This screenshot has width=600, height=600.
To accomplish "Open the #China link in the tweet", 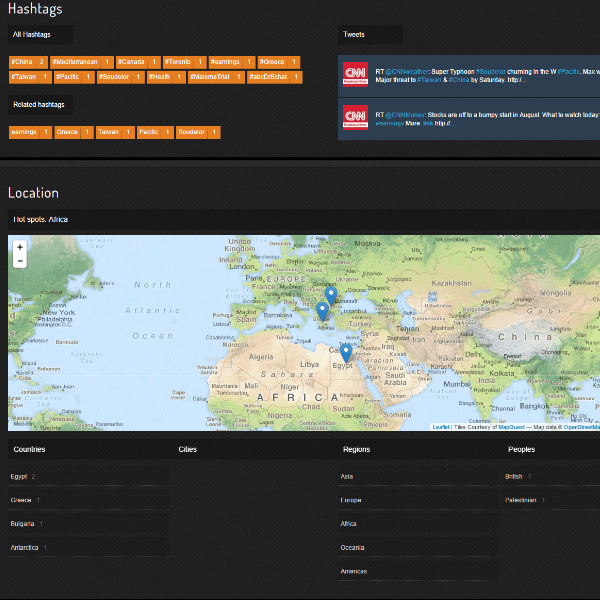I will [458, 80].
